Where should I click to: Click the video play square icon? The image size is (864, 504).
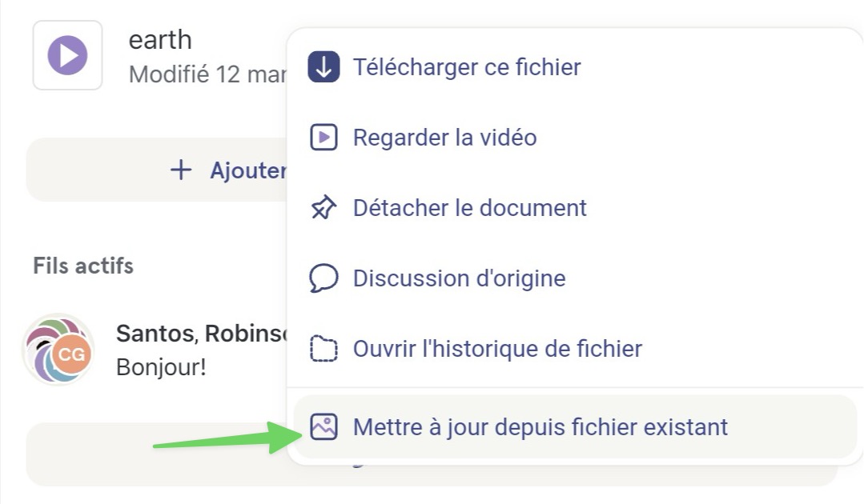click(323, 137)
